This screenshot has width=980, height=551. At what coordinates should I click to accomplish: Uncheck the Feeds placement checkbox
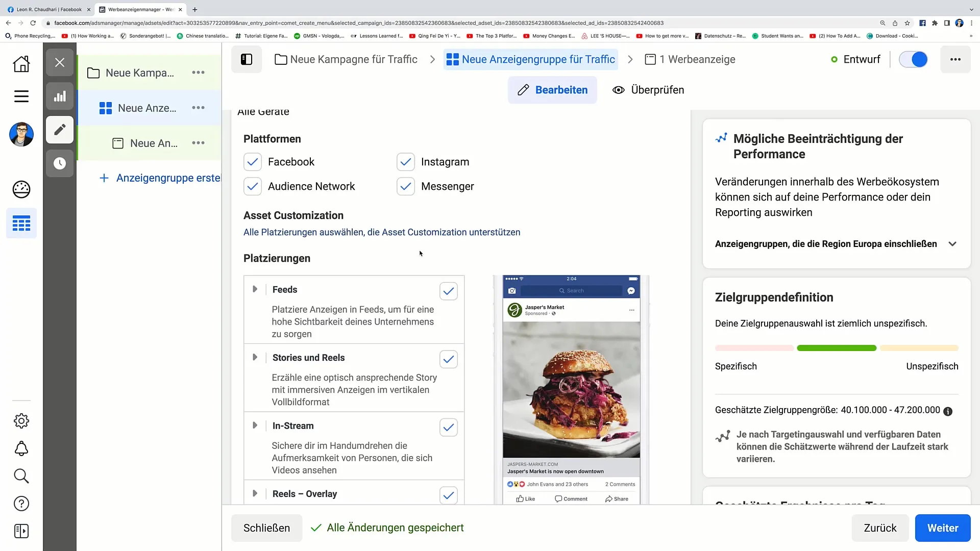pos(449,291)
